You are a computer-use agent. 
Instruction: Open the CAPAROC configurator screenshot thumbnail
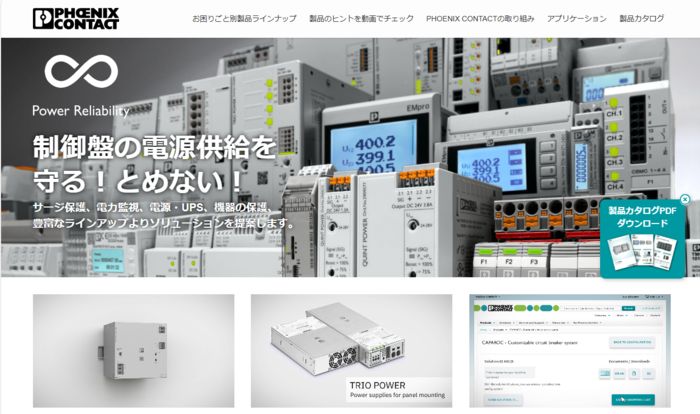(569, 350)
